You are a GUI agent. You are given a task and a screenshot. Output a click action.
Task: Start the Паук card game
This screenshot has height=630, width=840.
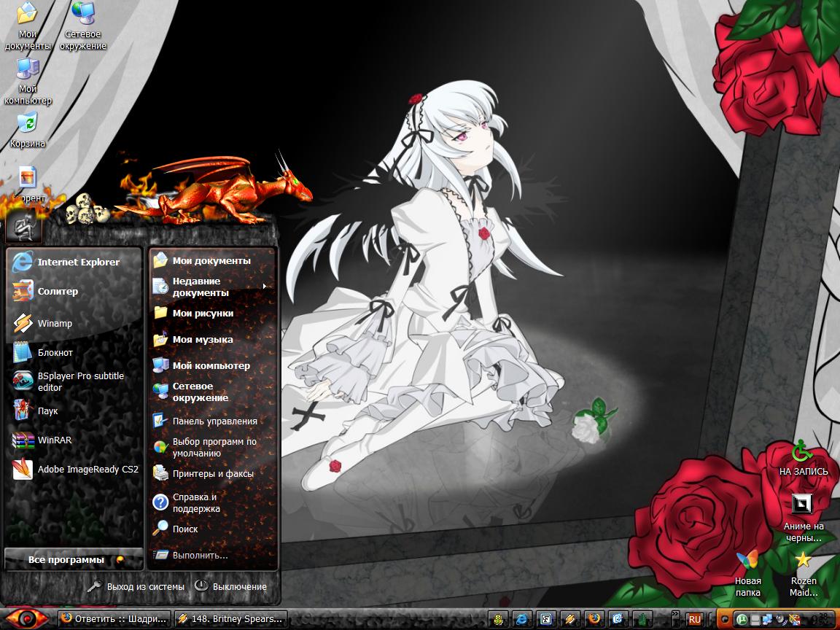click(x=74, y=411)
